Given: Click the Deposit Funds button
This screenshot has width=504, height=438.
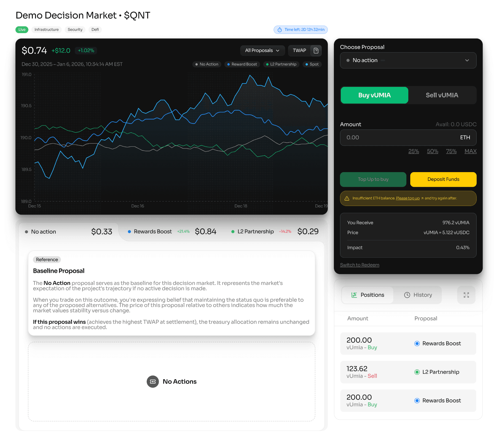Looking at the screenshot, I should pyautogui.click(x=443, y=179).
